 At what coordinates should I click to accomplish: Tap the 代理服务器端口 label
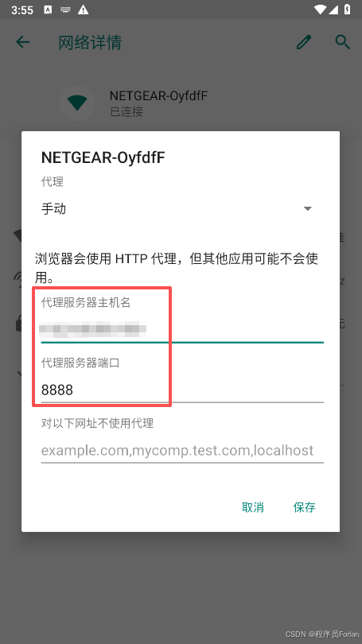point(80,363)
